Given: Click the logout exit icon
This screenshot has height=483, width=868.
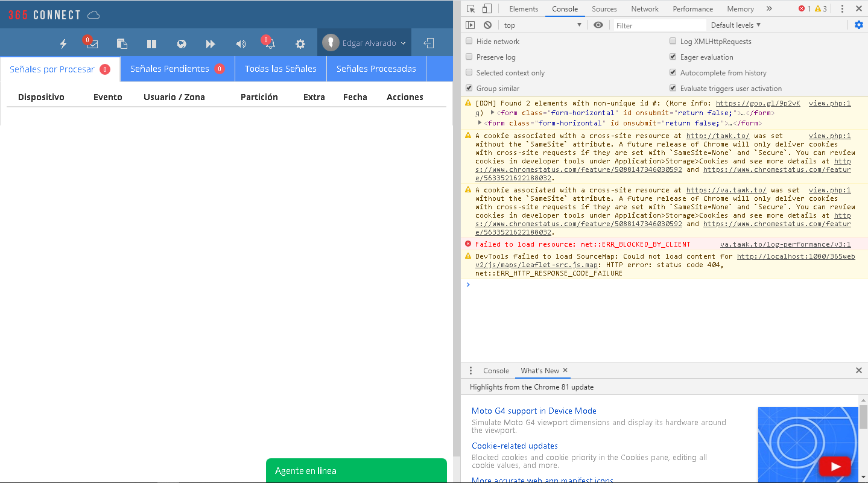Looking at the screenshot, I should [x=428, y=43].
